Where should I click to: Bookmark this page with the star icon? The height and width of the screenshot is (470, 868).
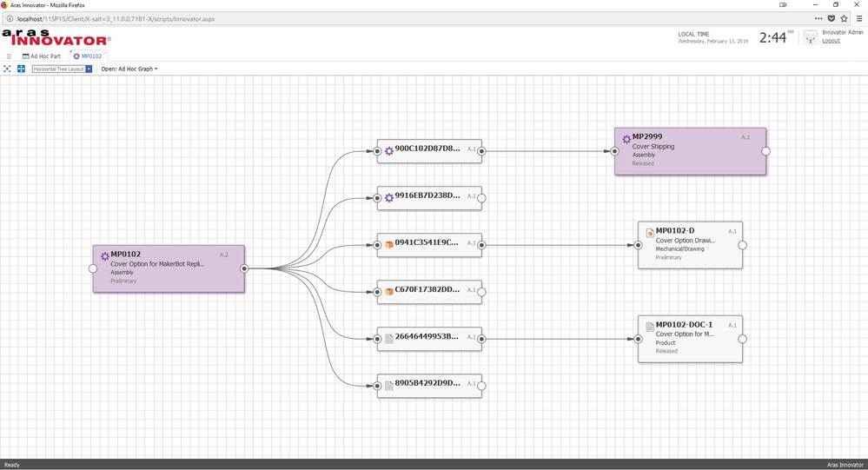pos(845,18)
